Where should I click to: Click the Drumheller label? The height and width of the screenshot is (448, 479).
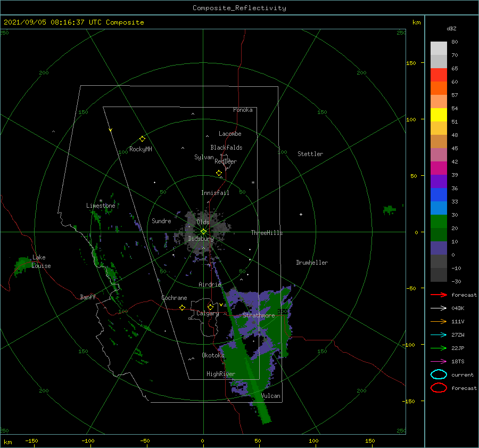312,263
